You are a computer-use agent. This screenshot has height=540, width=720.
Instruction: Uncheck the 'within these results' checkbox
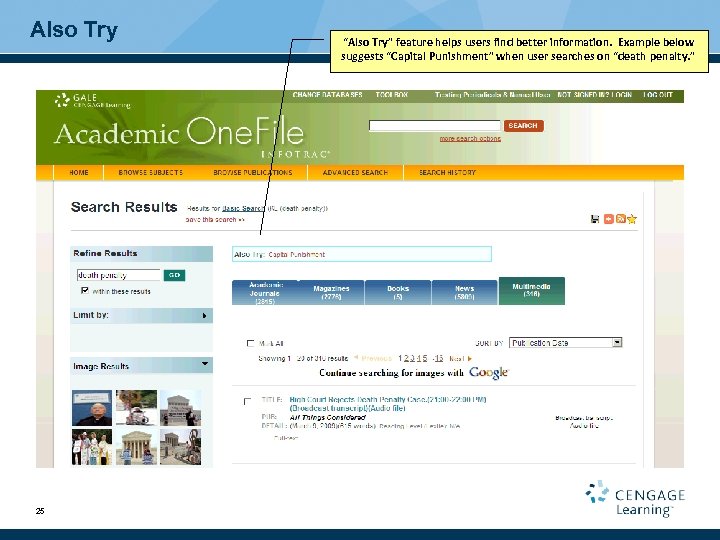(84, 290)
